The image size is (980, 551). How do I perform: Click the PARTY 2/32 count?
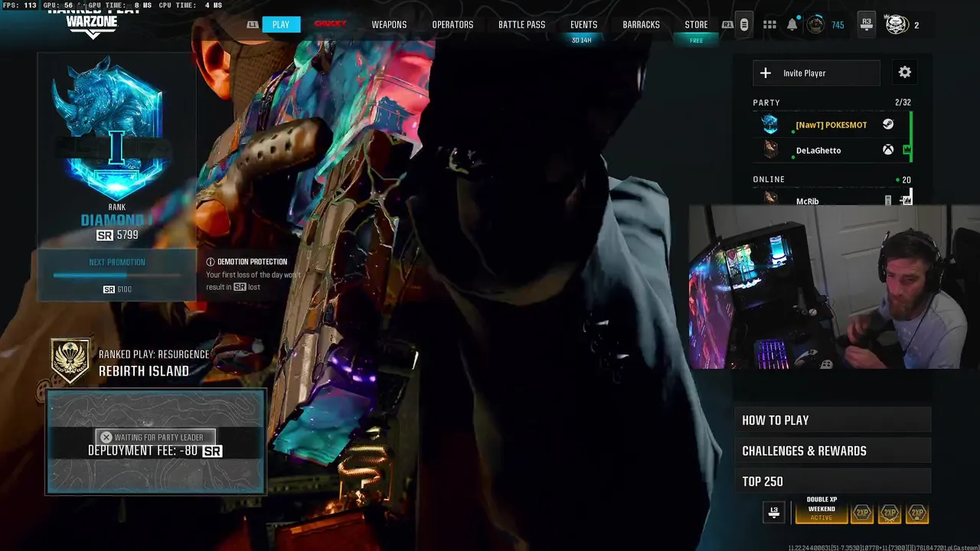pos(903,103)
